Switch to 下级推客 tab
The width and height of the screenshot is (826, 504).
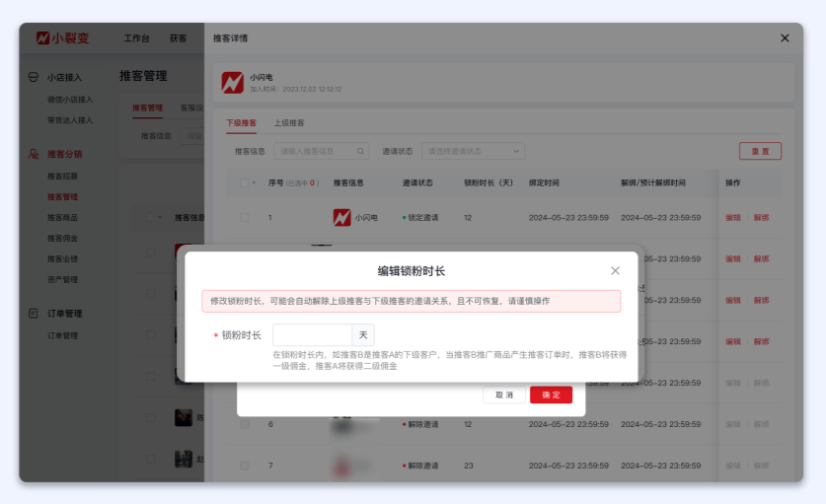pyautogui.click(x=241, y=122)
